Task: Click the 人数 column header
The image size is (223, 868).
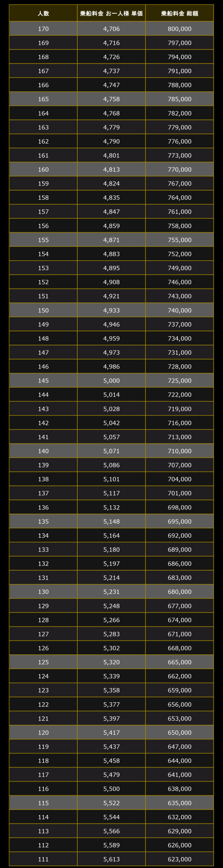Action: pyautogui.click(x=43, y=13)
